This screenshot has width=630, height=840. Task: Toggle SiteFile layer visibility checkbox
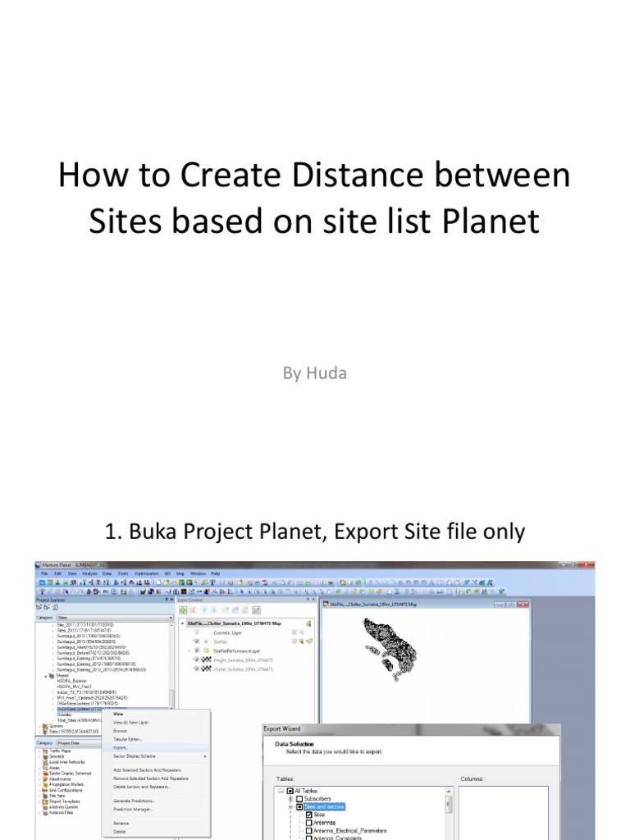(197, 641)
